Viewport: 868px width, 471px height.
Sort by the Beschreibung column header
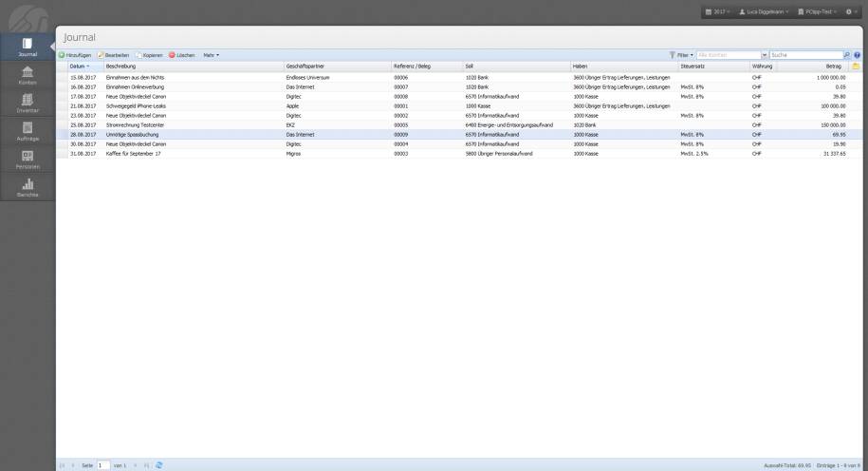194,66
